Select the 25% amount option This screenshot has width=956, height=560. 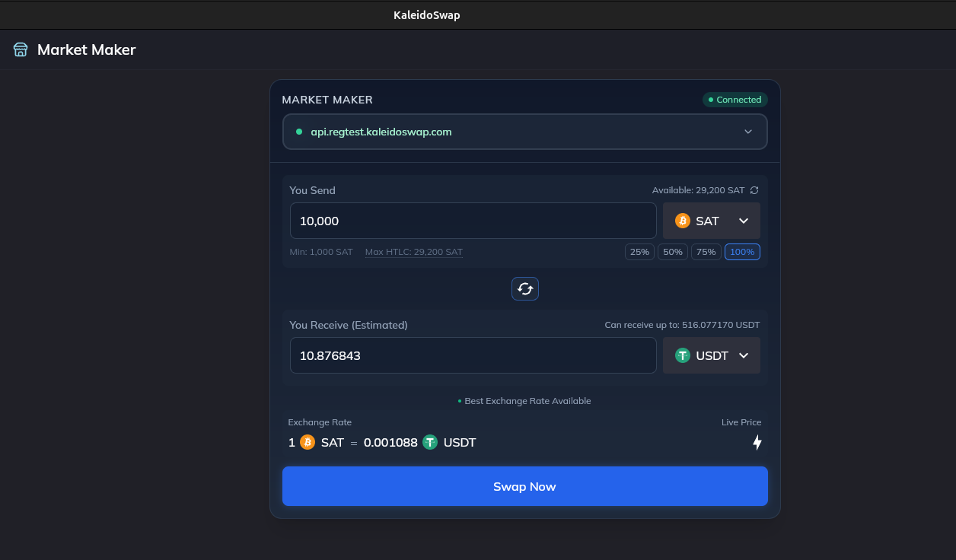(x=639, y=251)
